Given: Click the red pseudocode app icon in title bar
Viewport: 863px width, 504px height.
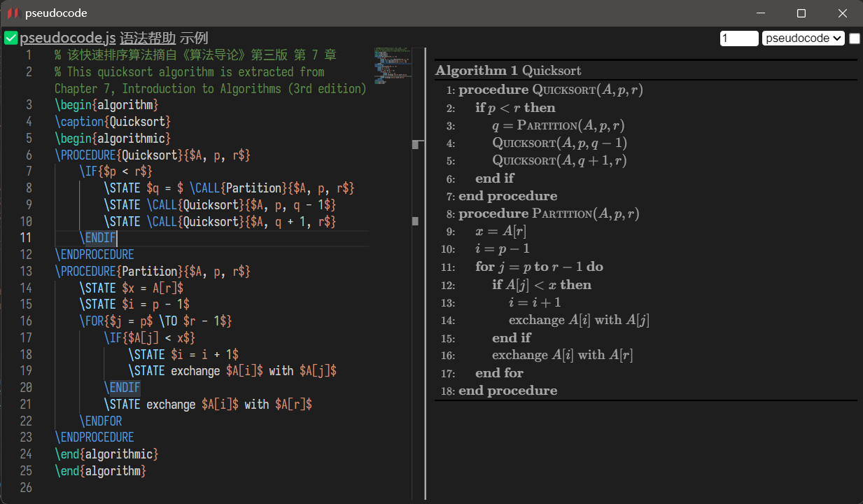Looking at the screenshot, I should pyautogui.click(x=13, y=13).
